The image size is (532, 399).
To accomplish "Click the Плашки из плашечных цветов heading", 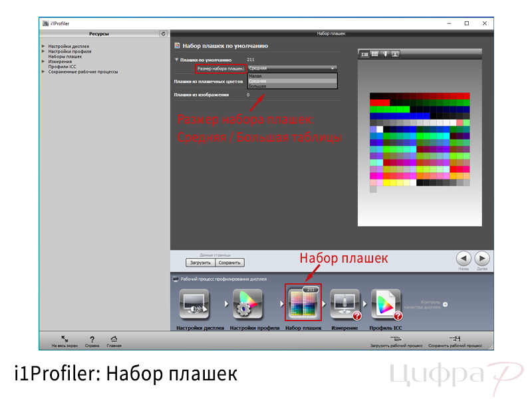I will tap(208, 81).
